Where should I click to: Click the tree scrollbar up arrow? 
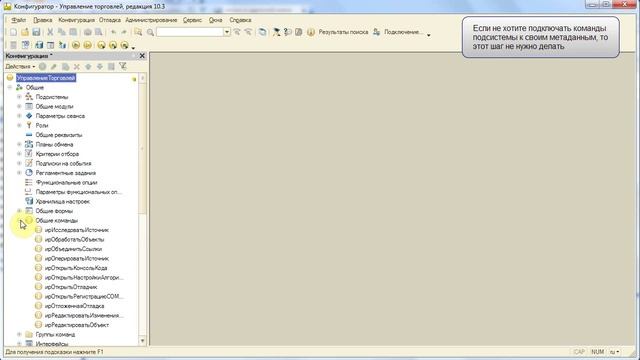point(142,78)
